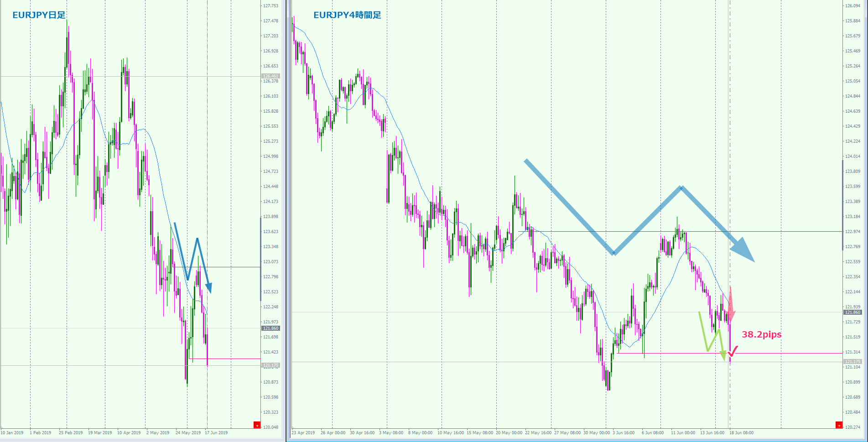Click the divider between the two charts
The width and height of the screenshot is (868, 442).
pos(286,219)
